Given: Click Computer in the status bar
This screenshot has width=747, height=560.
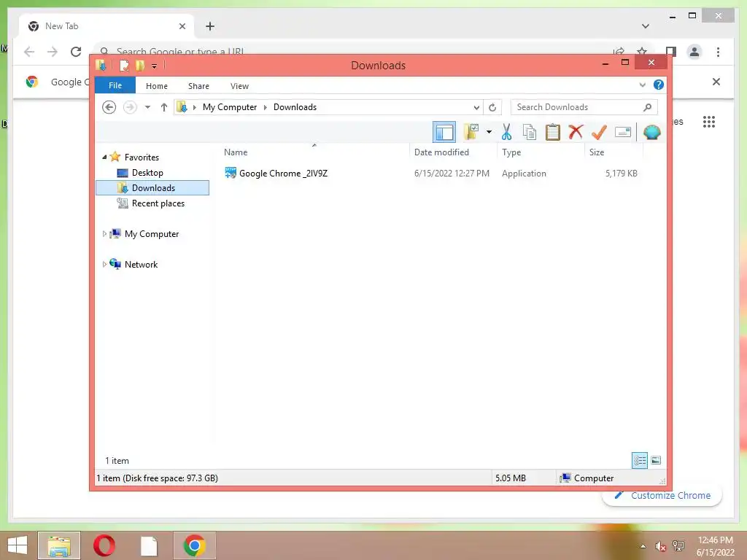Looking at the screenshot, I should (x=587, y=478).
